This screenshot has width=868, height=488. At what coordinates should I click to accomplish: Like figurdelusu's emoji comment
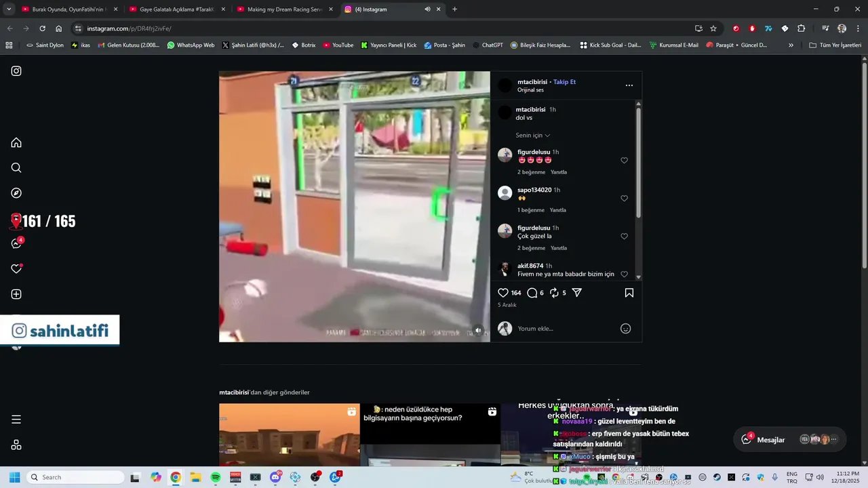pos(625,161)
